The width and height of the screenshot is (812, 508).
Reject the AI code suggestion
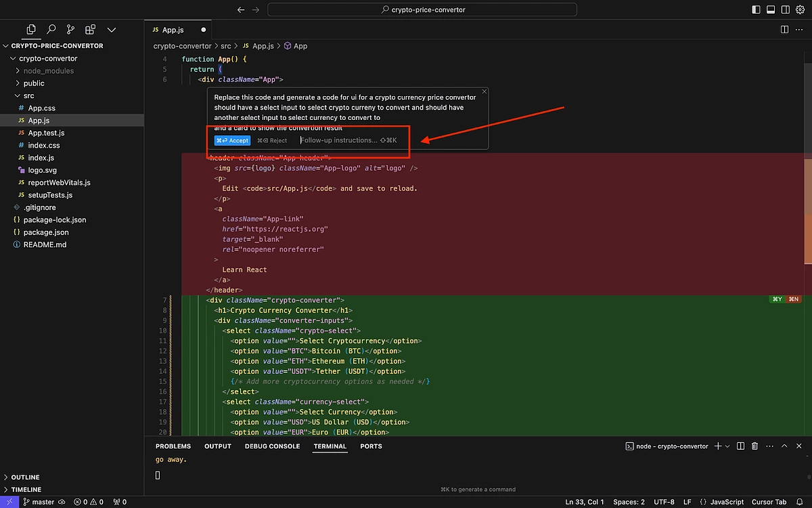pyautogui.click(x=273, y=140)
